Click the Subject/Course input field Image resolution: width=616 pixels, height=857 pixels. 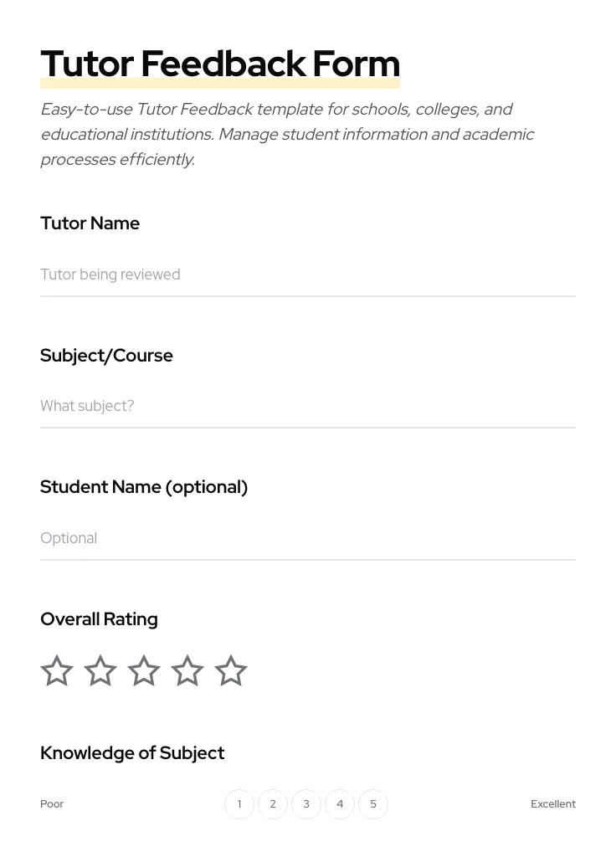308,406
